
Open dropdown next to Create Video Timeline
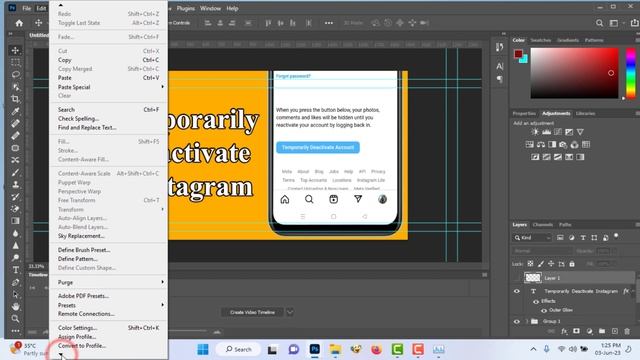click(290, 313)
